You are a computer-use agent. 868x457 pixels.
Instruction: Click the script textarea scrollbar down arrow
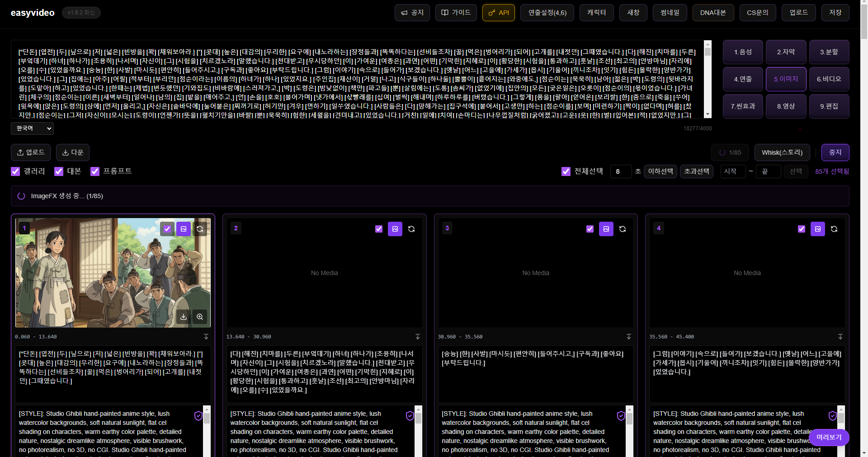pos(708,115)
